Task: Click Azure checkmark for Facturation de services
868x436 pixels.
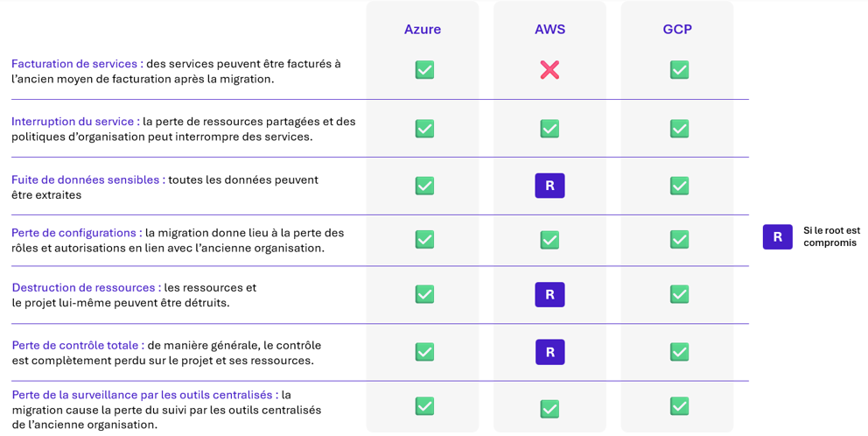Action: (424, 70)
